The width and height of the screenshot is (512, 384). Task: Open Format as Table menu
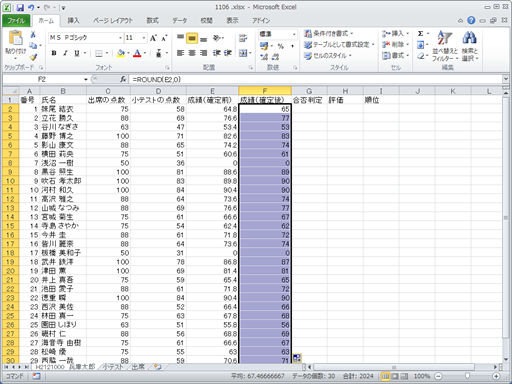click(339, 45)
